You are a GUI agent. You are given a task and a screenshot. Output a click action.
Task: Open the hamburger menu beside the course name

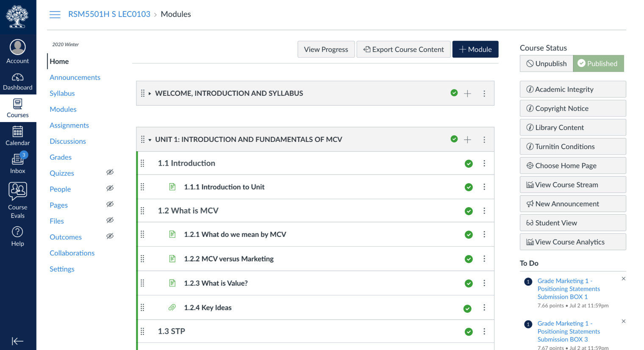click(x=55, y=14)
